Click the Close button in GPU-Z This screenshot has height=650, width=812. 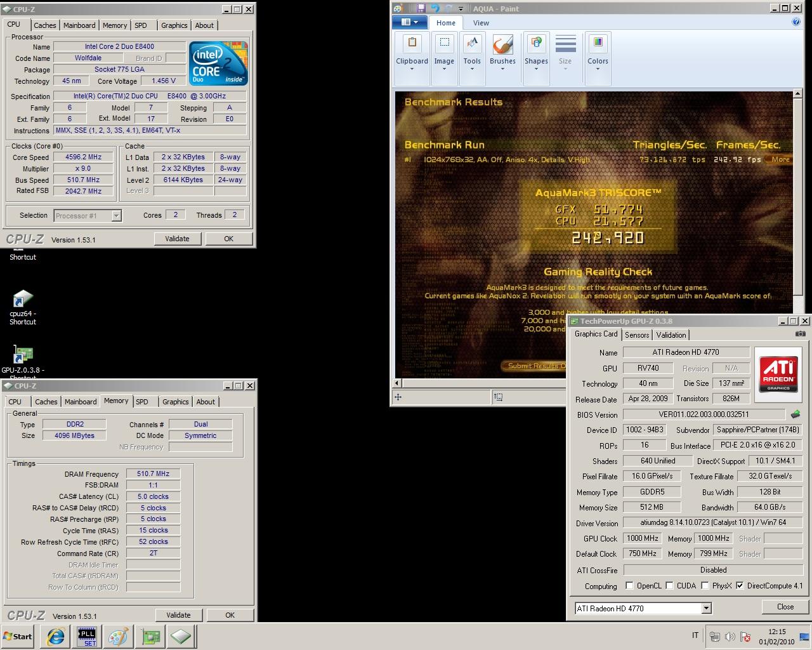pos(785,607)
